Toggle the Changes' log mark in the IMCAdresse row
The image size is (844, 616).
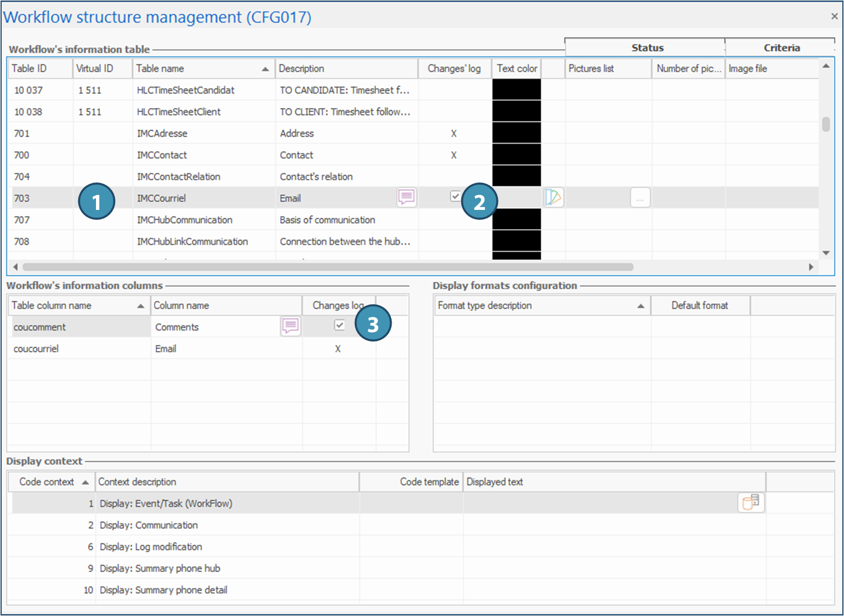454,134
